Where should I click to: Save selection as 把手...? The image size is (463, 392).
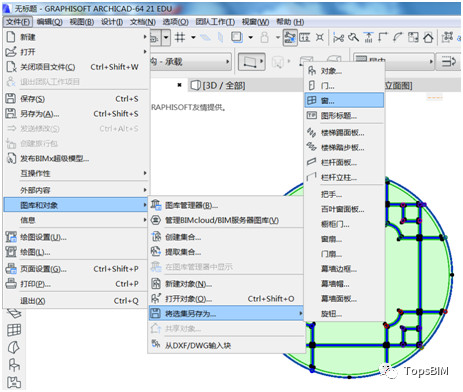click(x=344, y=194)
